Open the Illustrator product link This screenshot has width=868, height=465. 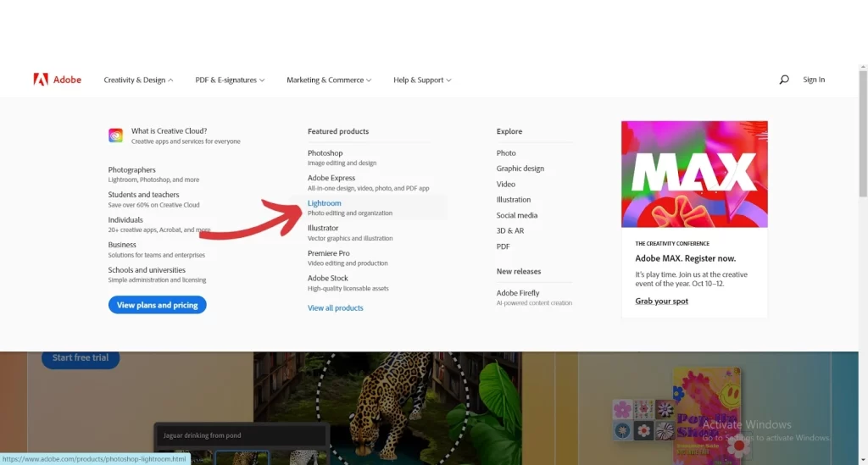(323, 228)
